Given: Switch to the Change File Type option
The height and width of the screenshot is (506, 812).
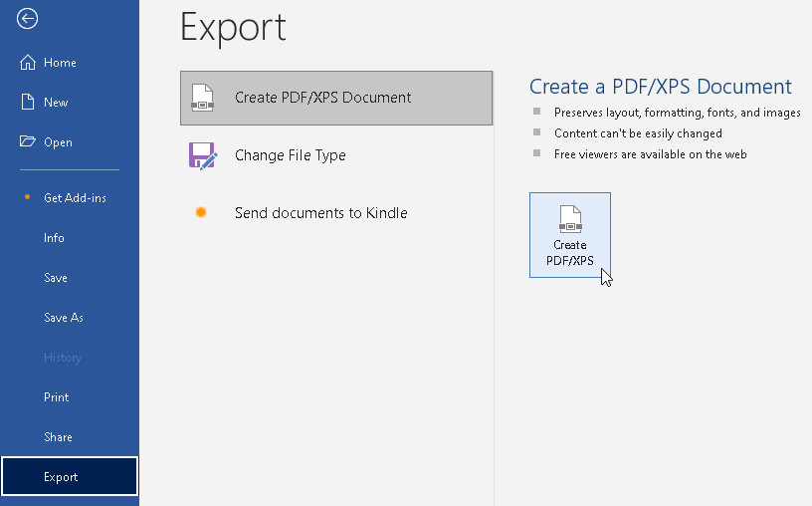Looking at the screenshot, I should point(290,155).
